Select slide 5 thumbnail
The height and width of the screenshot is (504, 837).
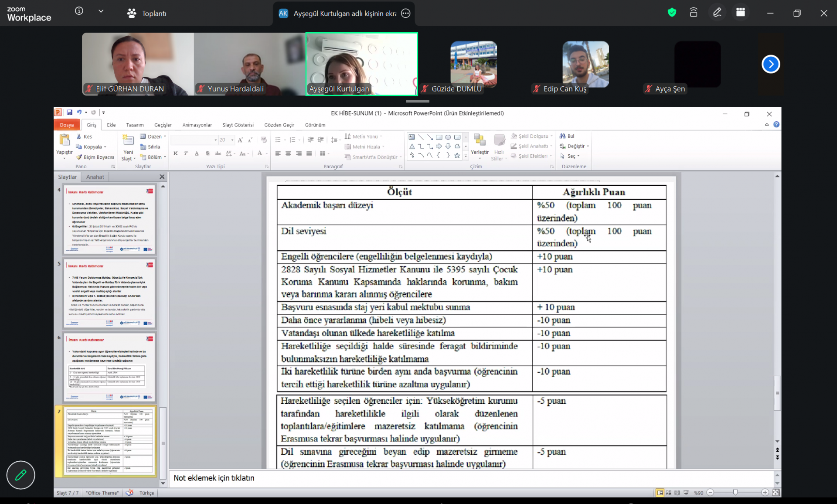point(109,293)
